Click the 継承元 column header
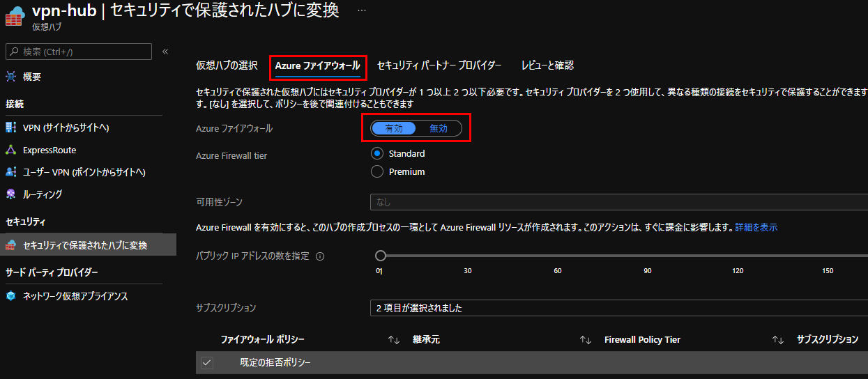 point(426,340)
